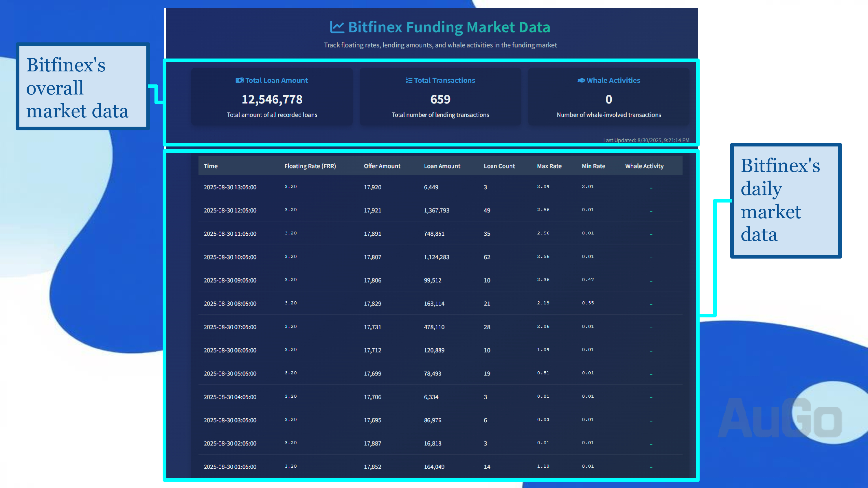Screen dimensions: 868x488
Task: Select the 2025-08-30 01:05:00 row time
Action: (230, 467)
